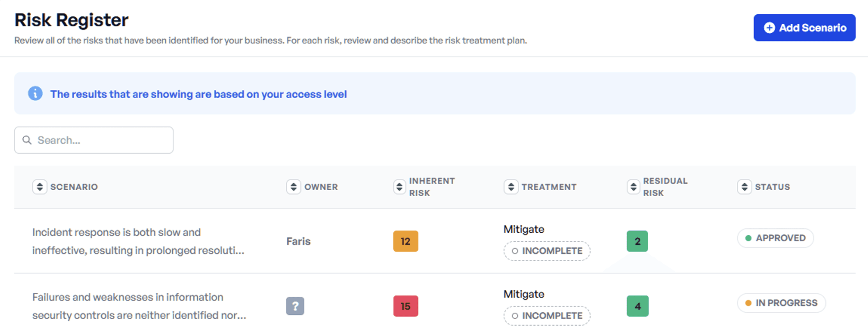Sort by Treatment column arrows

tap(511, 187)
